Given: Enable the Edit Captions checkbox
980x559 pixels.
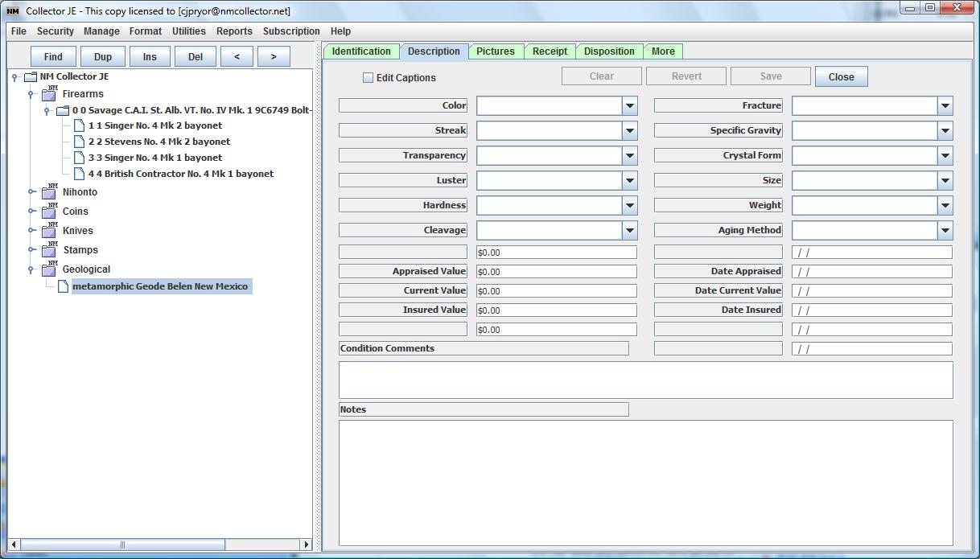Looking at the screenshot, I should 368,78.
